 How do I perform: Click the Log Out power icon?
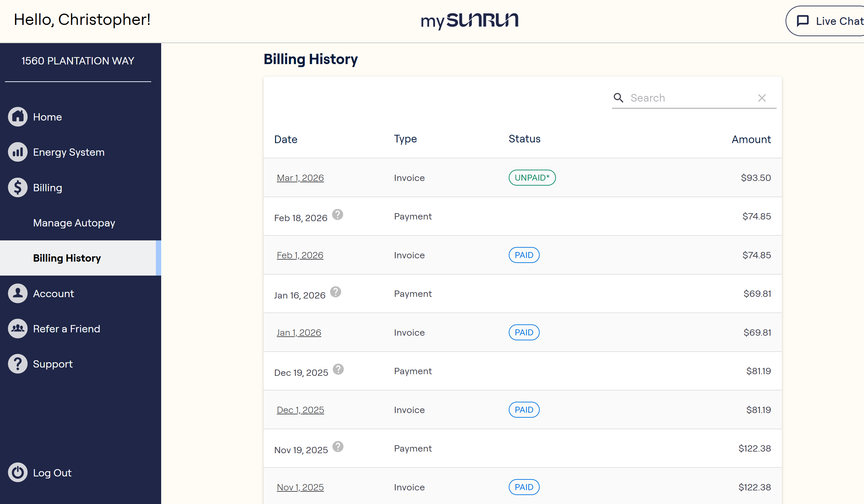pos(18,472)
